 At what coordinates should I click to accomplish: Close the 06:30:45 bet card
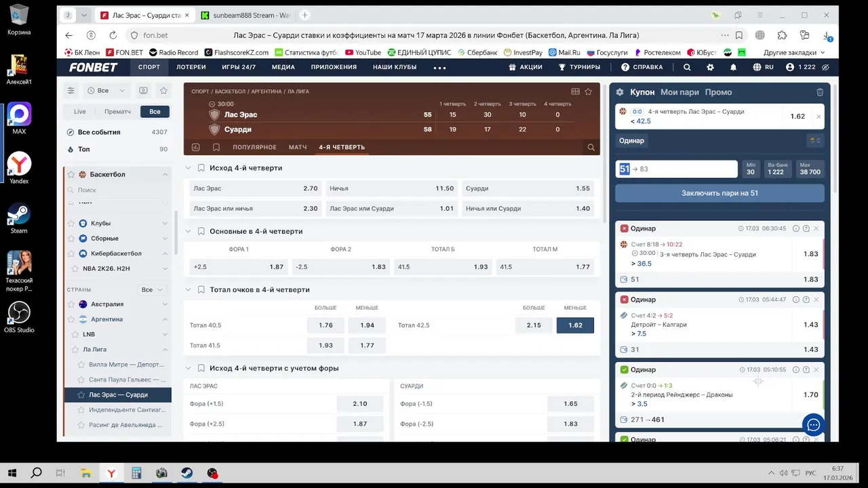point(816,228)
